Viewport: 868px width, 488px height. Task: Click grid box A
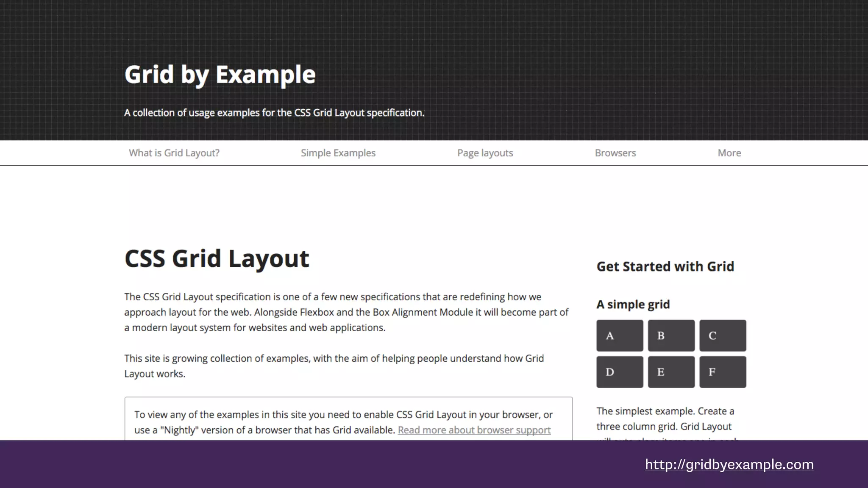(619, 335)
